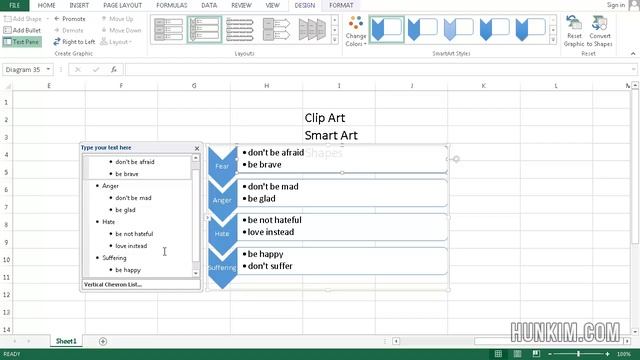Click the zoom slider handle

point(578,354)
